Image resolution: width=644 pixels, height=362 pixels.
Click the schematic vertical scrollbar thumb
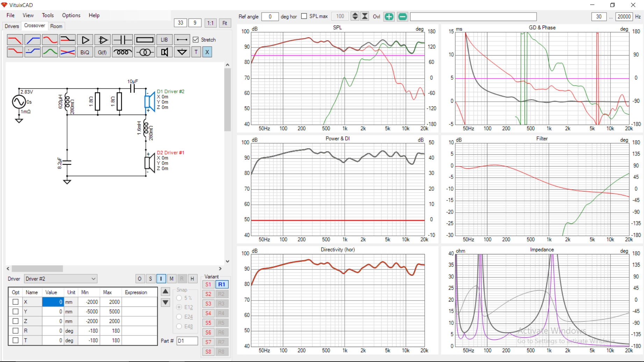(x=228, y=100)
